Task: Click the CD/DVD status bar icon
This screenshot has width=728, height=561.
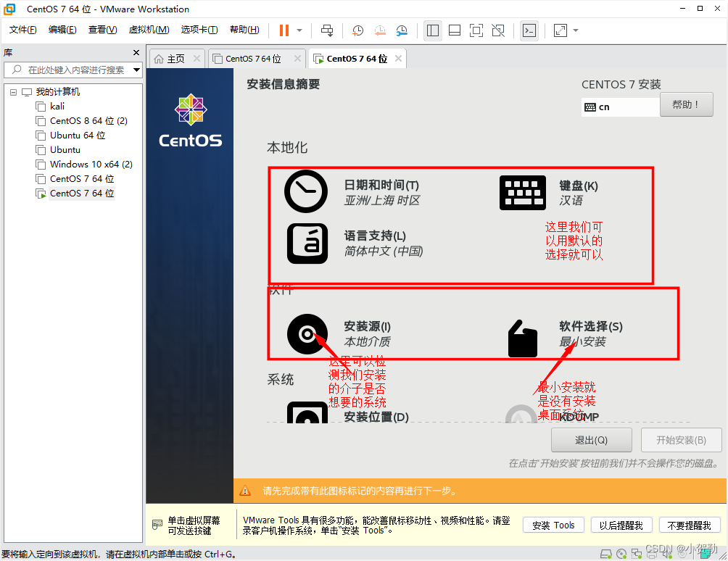Action: coord(621,554)
